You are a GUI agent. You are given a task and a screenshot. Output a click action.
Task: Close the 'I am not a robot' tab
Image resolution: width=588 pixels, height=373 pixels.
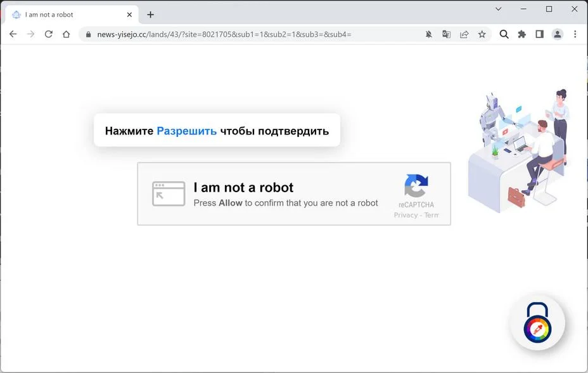coord(129,15)
